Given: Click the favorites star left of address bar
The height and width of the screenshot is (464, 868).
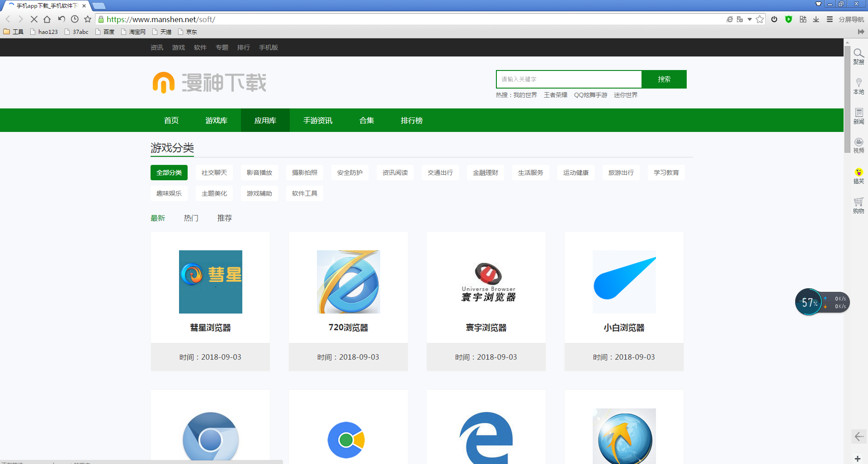Looking at the screenshot, I should pos(88,19).
